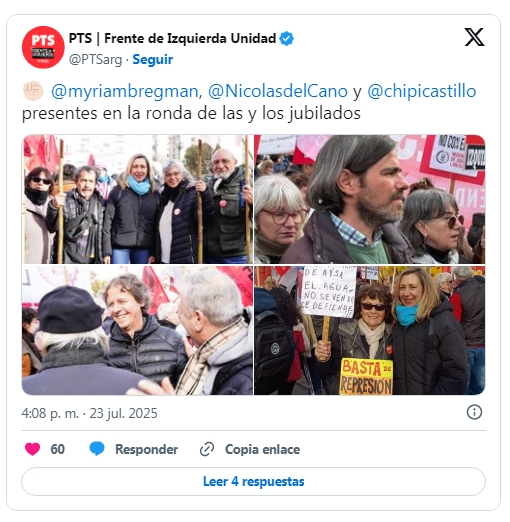Open the tweet info circle icon

click(474, 412)
